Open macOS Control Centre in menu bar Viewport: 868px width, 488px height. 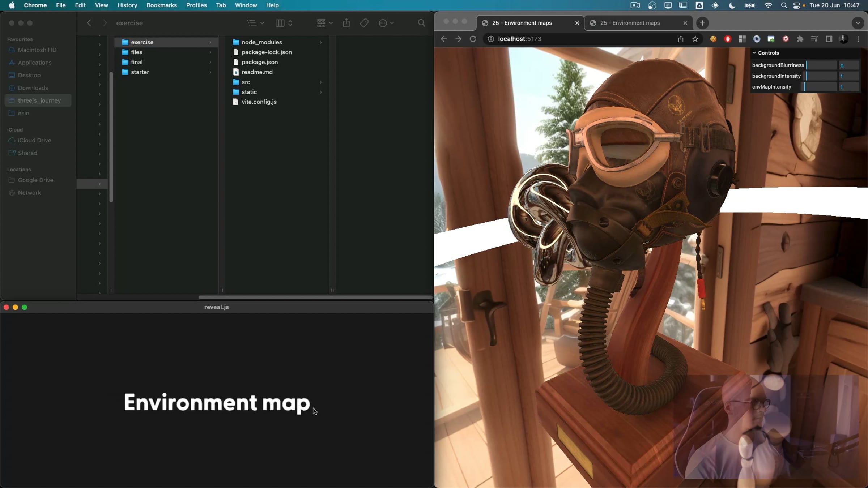pyautogui.click(x=796, y=5)
